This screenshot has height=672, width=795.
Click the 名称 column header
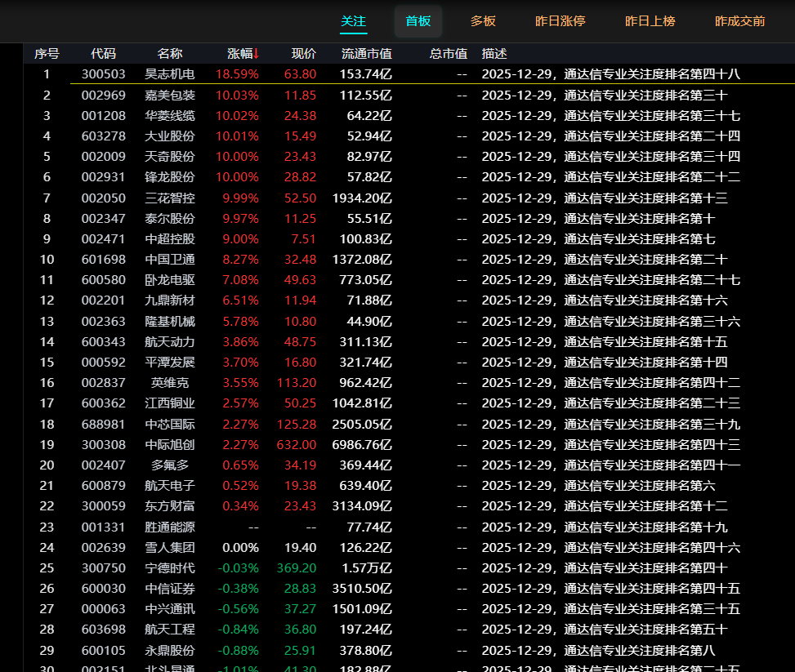click(x=170, y=54)
